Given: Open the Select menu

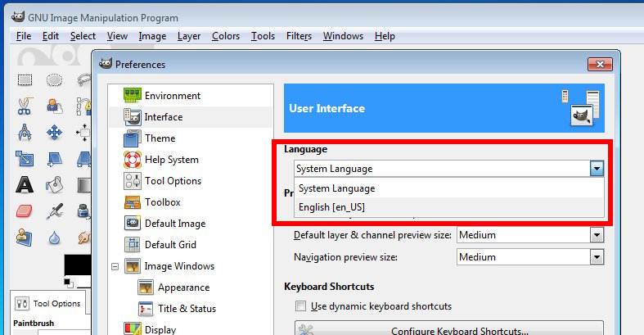Looking at the screenshot, I should point(83,36).
